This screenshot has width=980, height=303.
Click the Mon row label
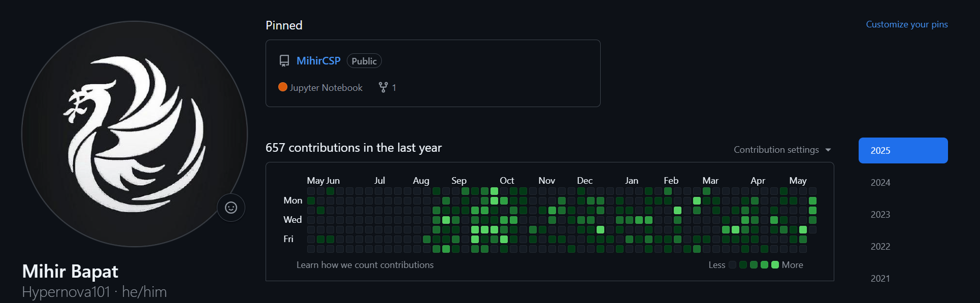point(293,200)
